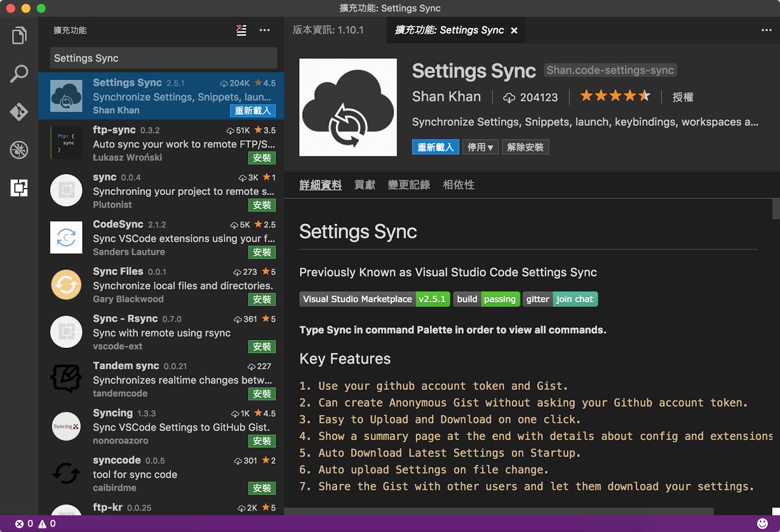Click the 'Key Features' heading
Viewport: 780px width, 532px height.
(345, 359)
